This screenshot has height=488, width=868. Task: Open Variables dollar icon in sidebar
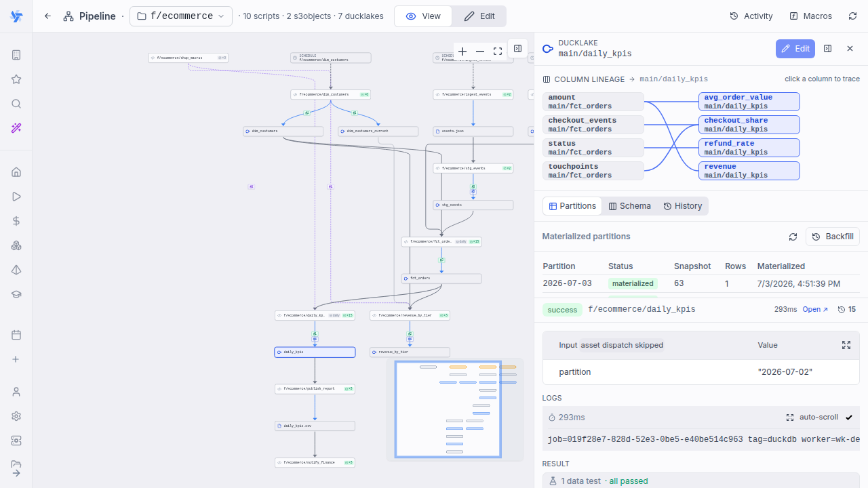[16, 221]
